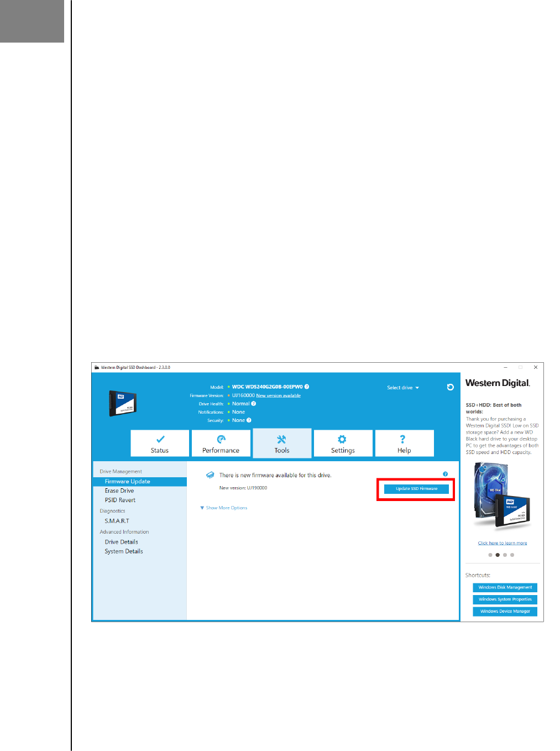The height and width of the screenshot is (751, 560).
Task: Open Windows Device Manager shortcut
Action: [x=505, y=612]
